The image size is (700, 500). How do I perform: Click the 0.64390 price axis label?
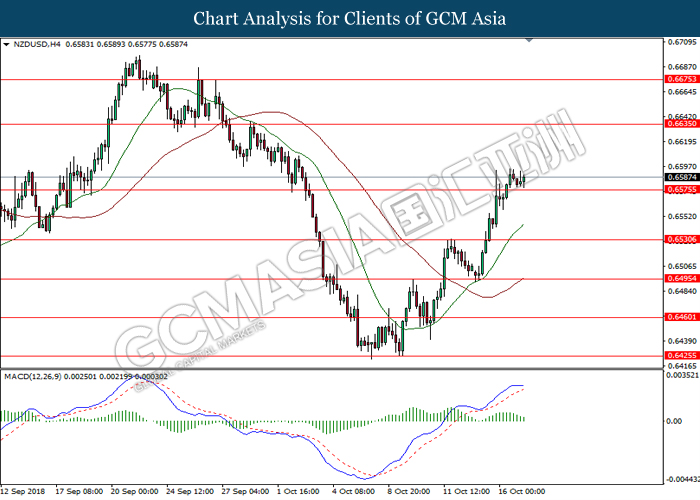pos(682,341)
